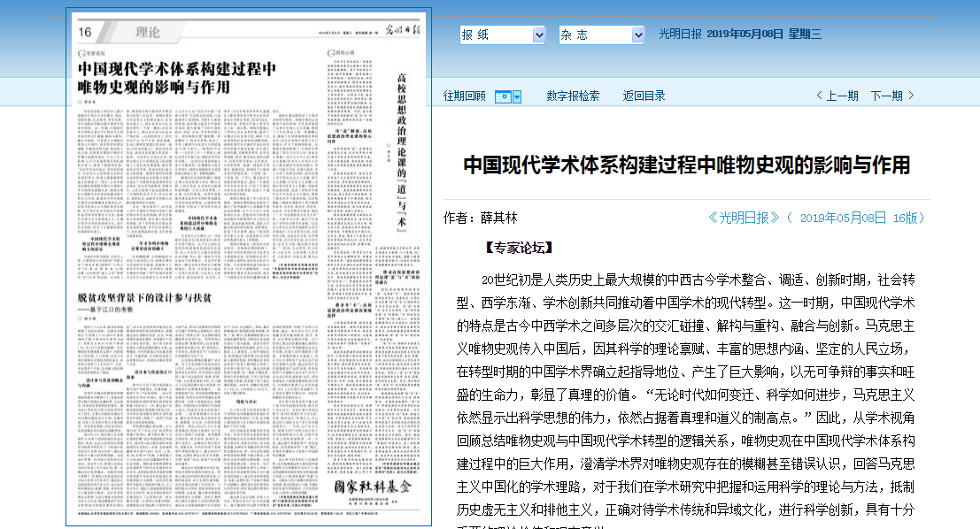Select the 中国现代学术体系构建 headline on page image
Viewport: 980px width, 529px height.
177,78
